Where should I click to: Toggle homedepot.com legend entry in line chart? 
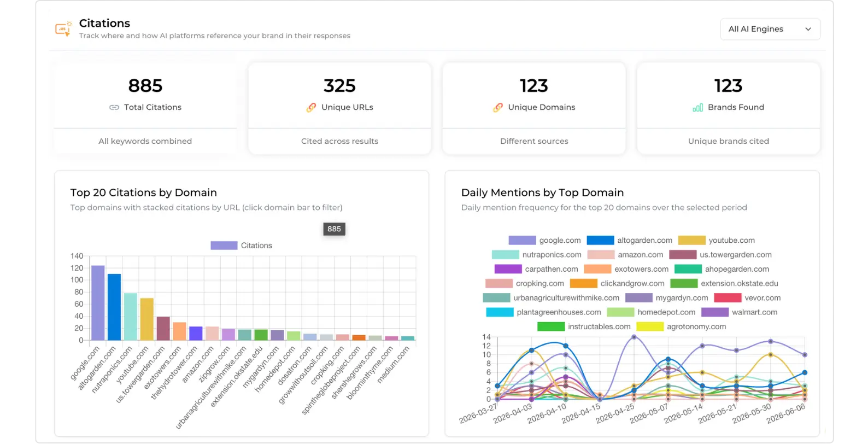tap(652, 312)
